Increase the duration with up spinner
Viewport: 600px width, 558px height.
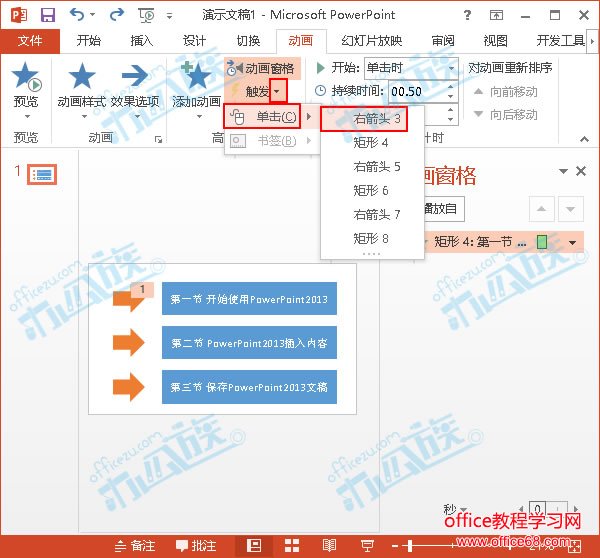click(x=451, y=87)
